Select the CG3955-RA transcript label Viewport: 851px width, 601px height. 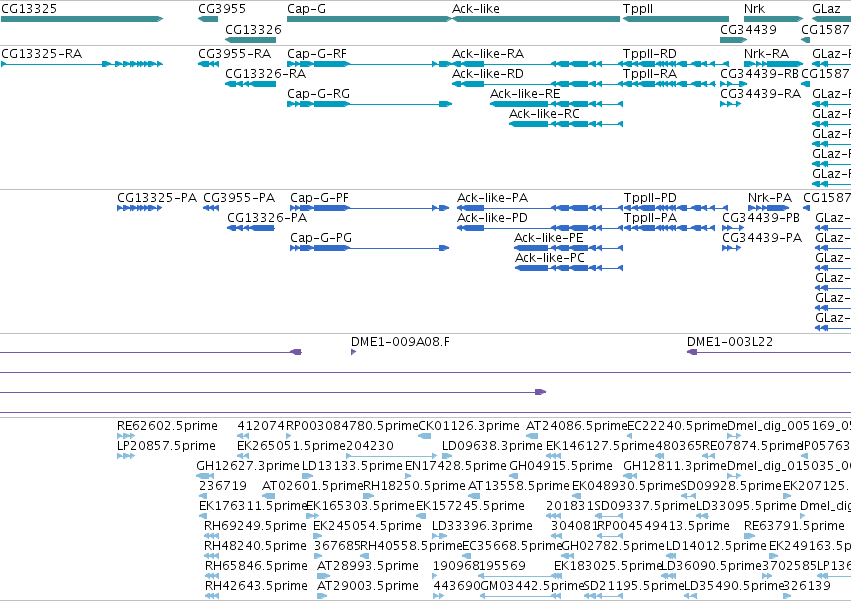234,54
